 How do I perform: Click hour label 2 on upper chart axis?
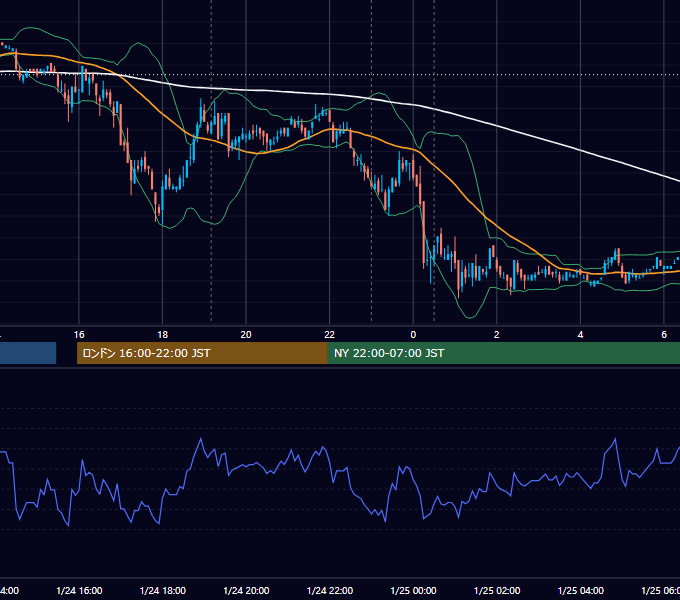(497, 335)
